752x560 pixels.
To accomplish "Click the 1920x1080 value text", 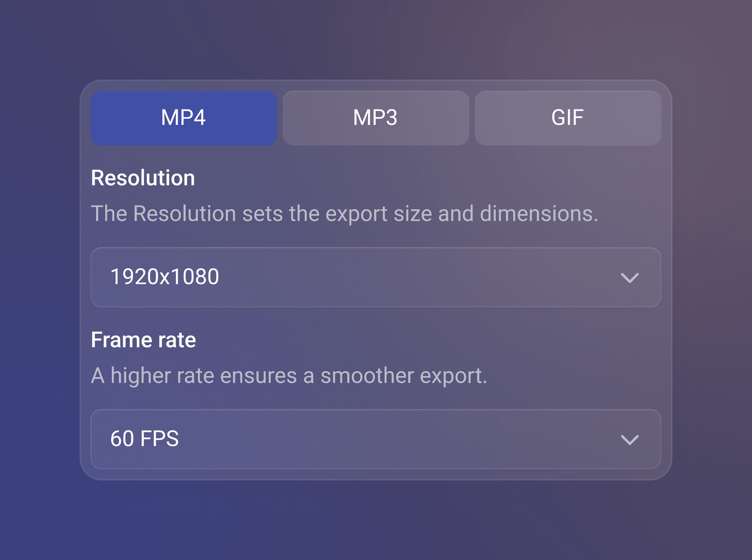I will point(165,277).
